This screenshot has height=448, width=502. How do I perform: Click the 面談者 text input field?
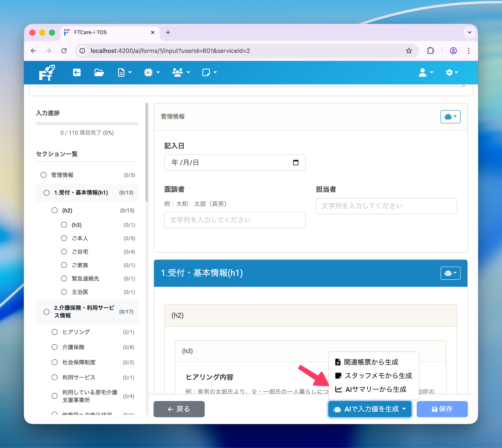[235, 220]
